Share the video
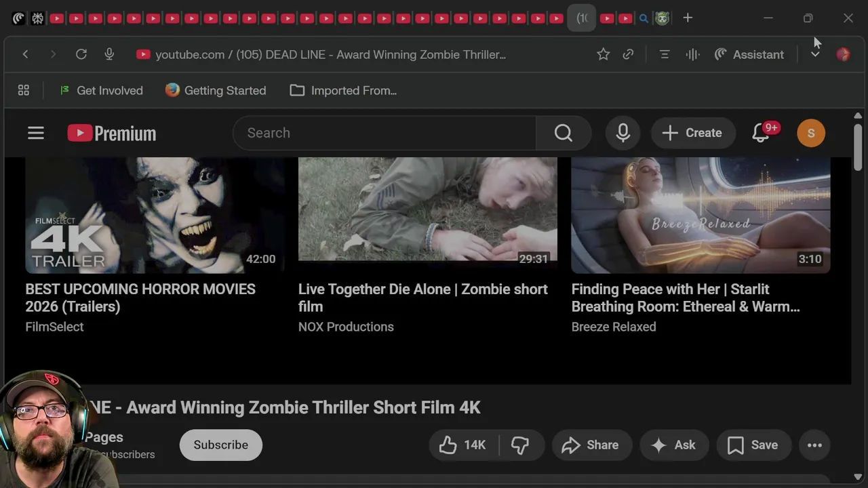The height and width of the screenshot is (488, 868). pyautogui.click(x=591, y=445)
